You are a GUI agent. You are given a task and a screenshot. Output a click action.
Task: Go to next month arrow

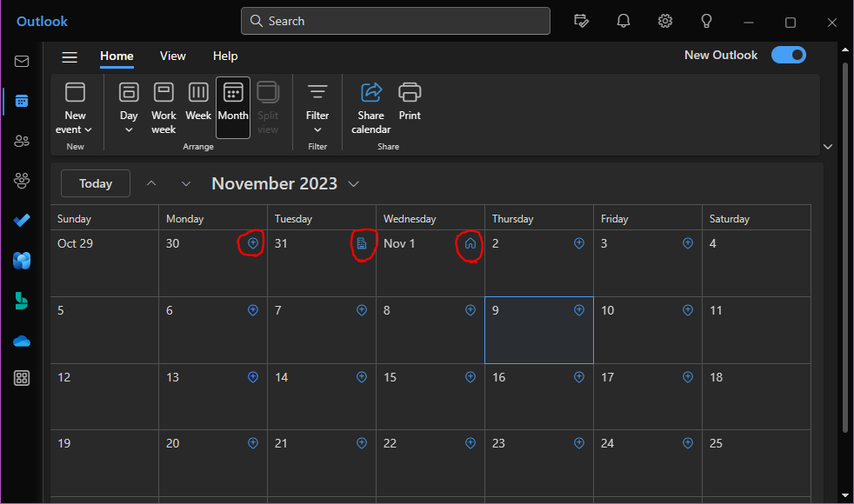186,183
